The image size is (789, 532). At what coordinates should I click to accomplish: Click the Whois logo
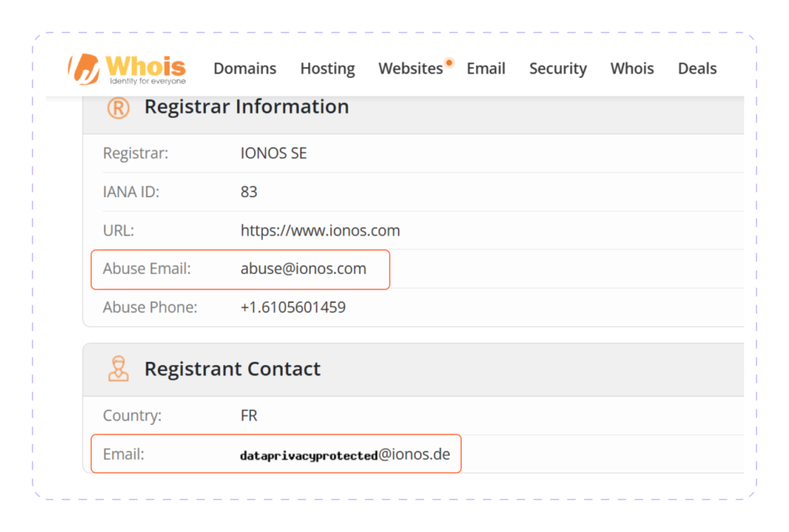click(127, 69)
